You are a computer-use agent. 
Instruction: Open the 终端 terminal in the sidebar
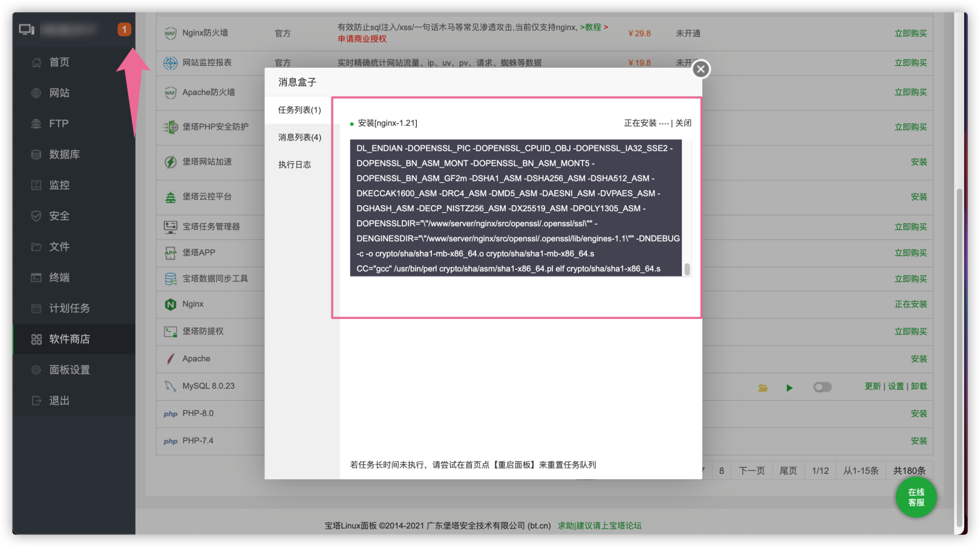(x=59, y=277)
